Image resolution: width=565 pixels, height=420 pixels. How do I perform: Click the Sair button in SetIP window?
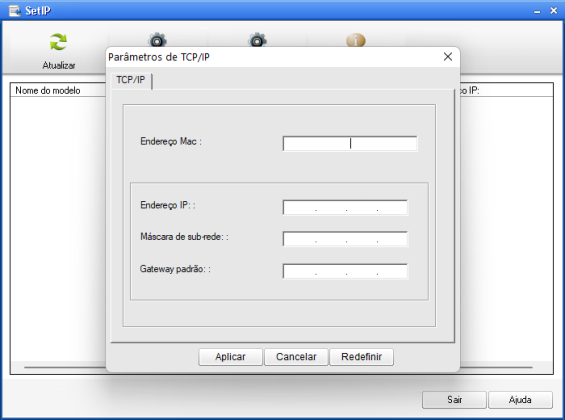454,400
